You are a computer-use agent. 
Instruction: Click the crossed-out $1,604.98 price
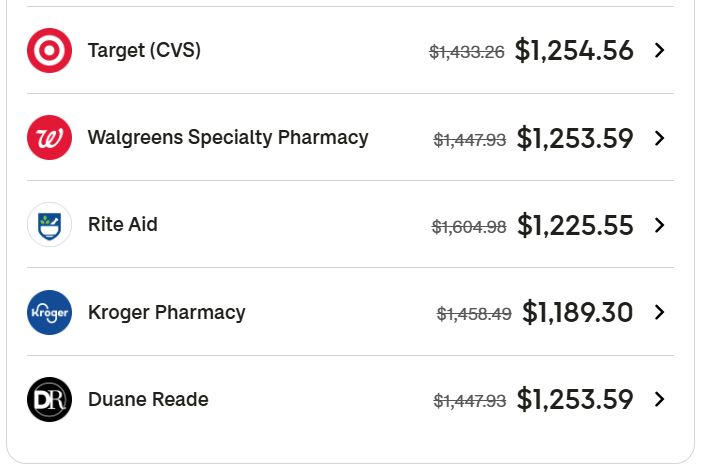coord(469,227)
